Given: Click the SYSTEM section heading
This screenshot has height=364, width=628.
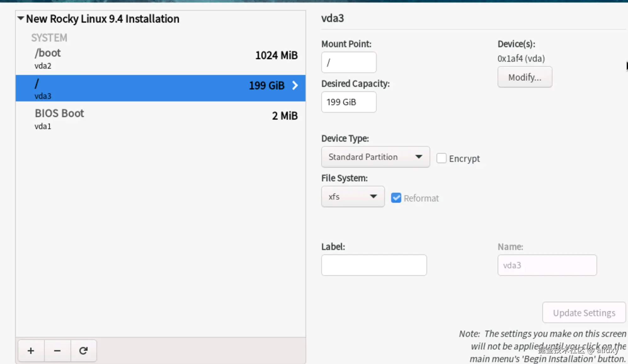Looking at the screenshot, I should (49, 38).
